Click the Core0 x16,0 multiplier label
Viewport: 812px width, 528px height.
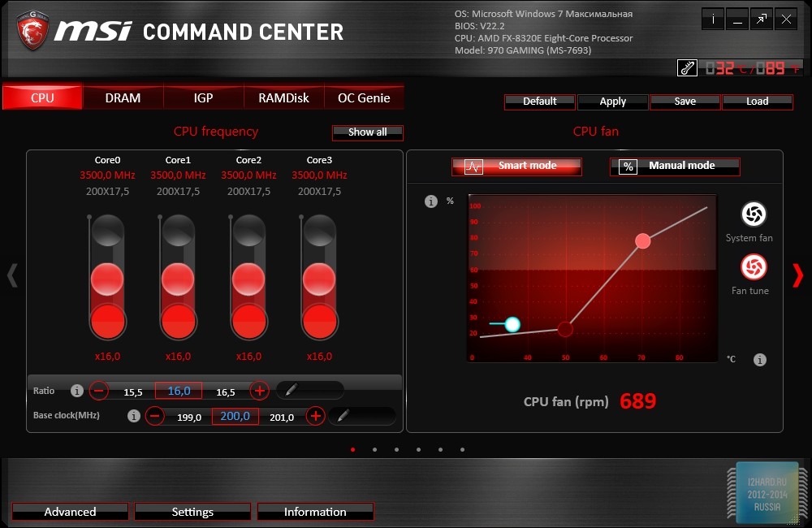click(x=107, y=357)
